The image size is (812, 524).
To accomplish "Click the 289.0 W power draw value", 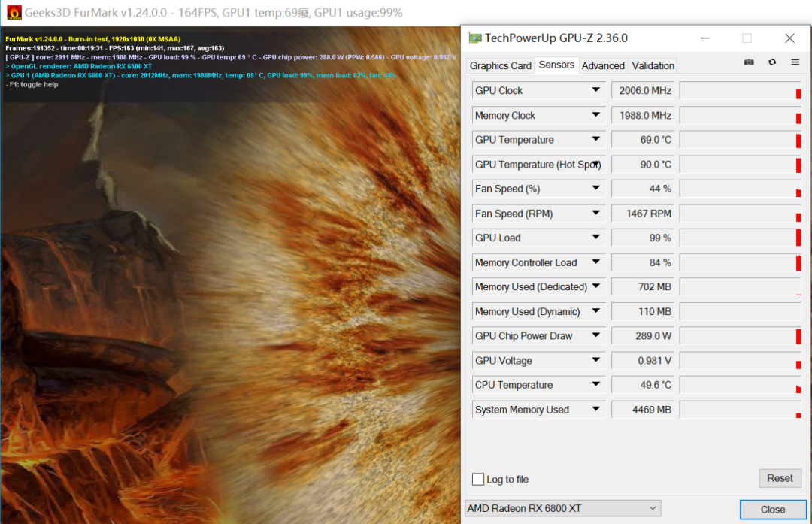I will click(643, 336).
